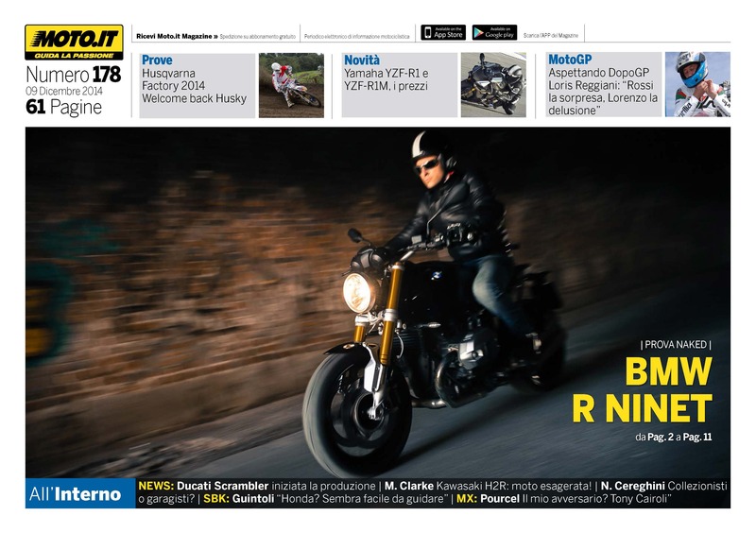This screenshot has height=533, width=756.
Task: Click 'Scarica l'APP del Magazine' text
Action: point(551,36)
